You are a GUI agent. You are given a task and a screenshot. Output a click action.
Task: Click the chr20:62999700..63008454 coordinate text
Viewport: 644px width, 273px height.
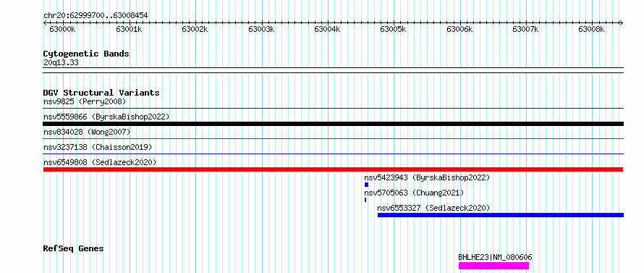96,16
